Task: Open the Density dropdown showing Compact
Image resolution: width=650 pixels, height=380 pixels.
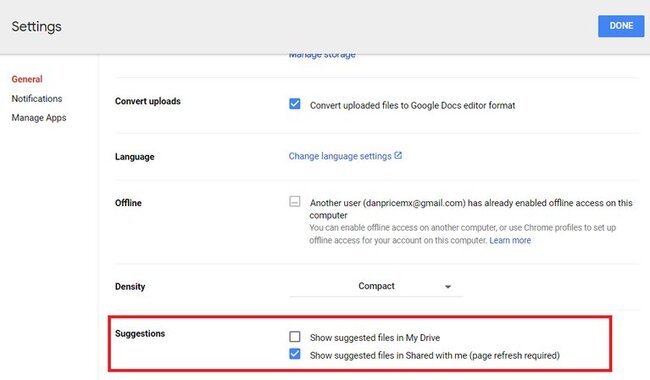Action: [x=376, y=286]
